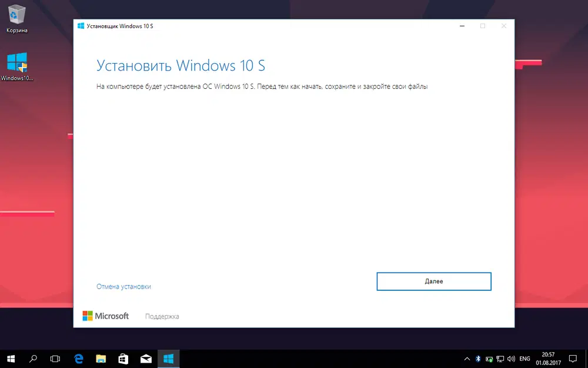The height and width of the screenshot is (368, 588).
Task: Click the Microsoft logo in installer footer
Action: click(106, 316)
